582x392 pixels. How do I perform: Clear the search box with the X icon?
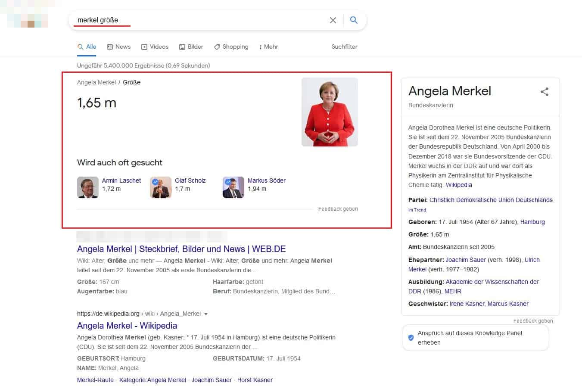(333, 20)
